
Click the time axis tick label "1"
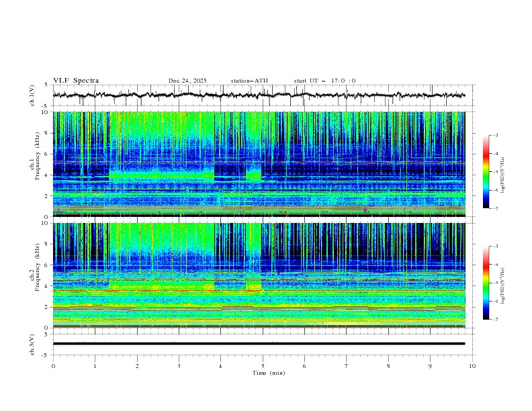(95, 366)
